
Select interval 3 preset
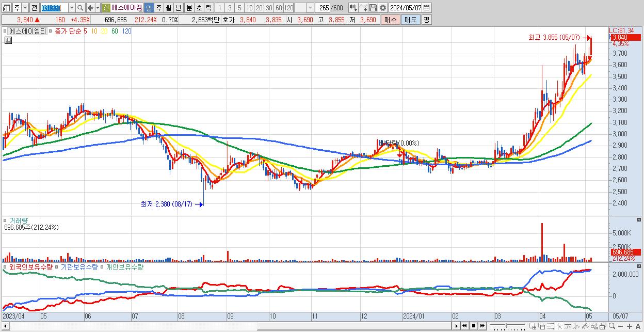pos(230,8)
